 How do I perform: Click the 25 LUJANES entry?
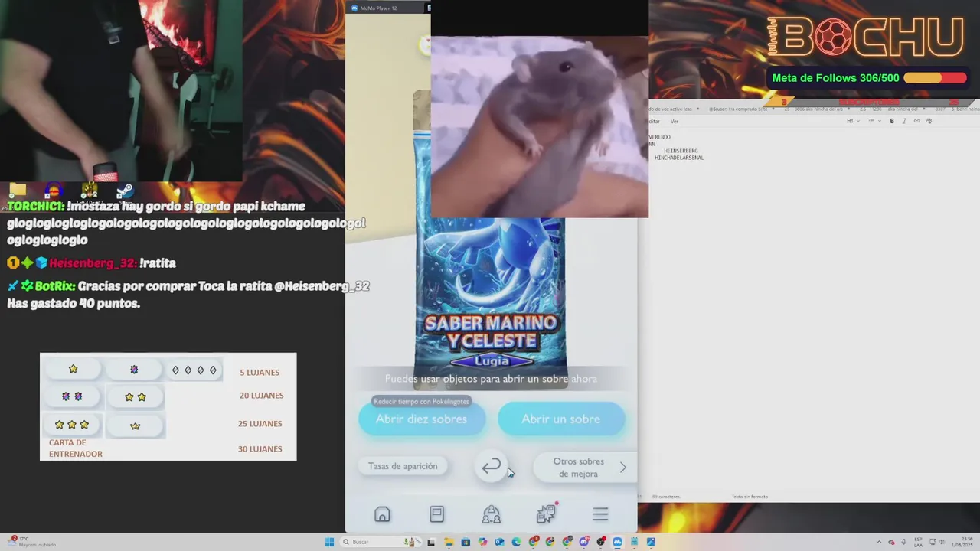tap(260, 424)
